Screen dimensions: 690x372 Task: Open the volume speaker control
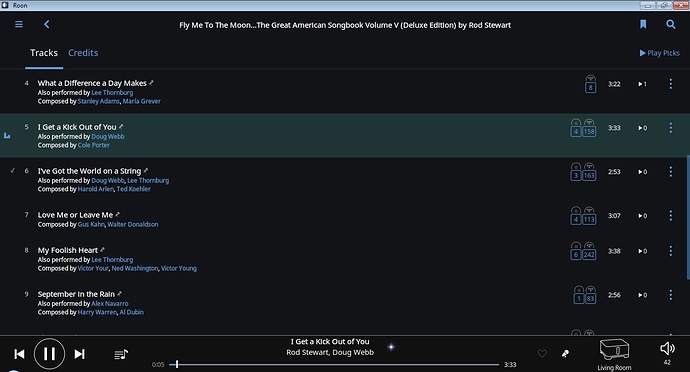667,348
